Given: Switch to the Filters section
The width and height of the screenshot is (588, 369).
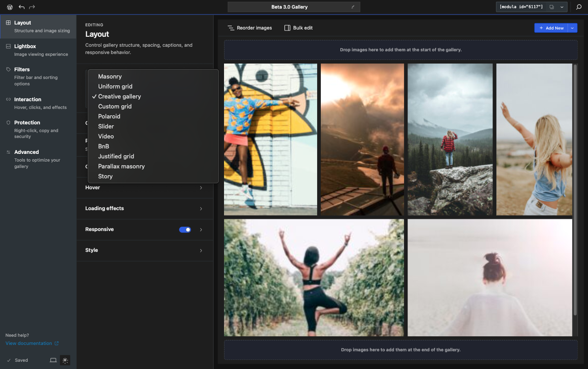Looking at the screenshot, I should pos(38,76).
